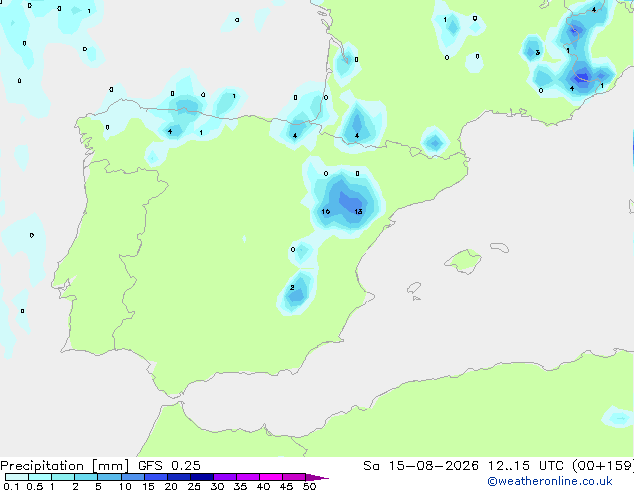This screenshot has width=634, height=490.
Task: Click the '16' precipitation value on the map
Action: pos(325,211)
